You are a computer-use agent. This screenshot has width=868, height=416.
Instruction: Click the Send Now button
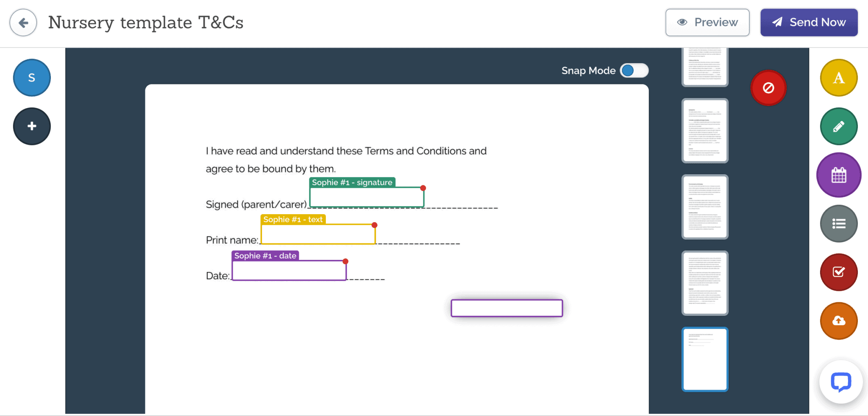pyautogui.click(x=809, y=22)
